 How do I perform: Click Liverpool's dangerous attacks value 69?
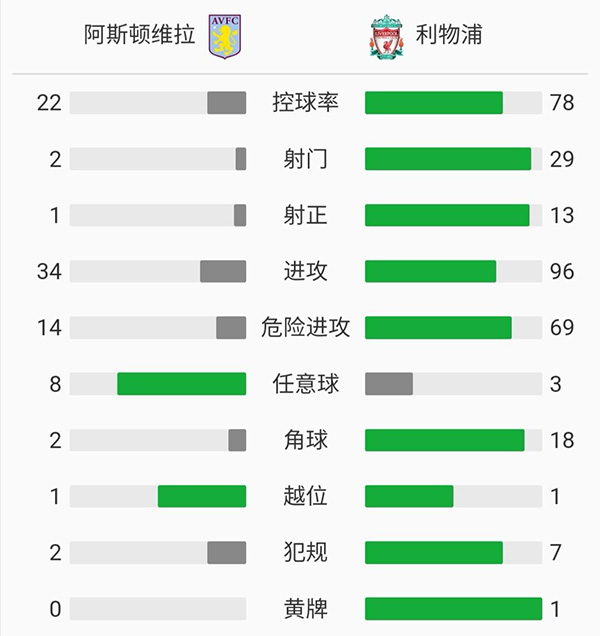(x=562, y=327)
